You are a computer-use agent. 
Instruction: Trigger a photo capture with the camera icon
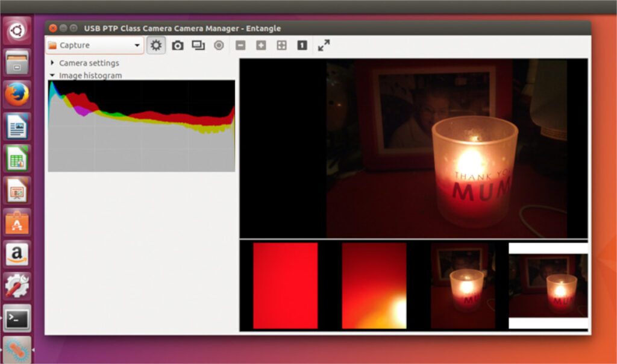177,45
